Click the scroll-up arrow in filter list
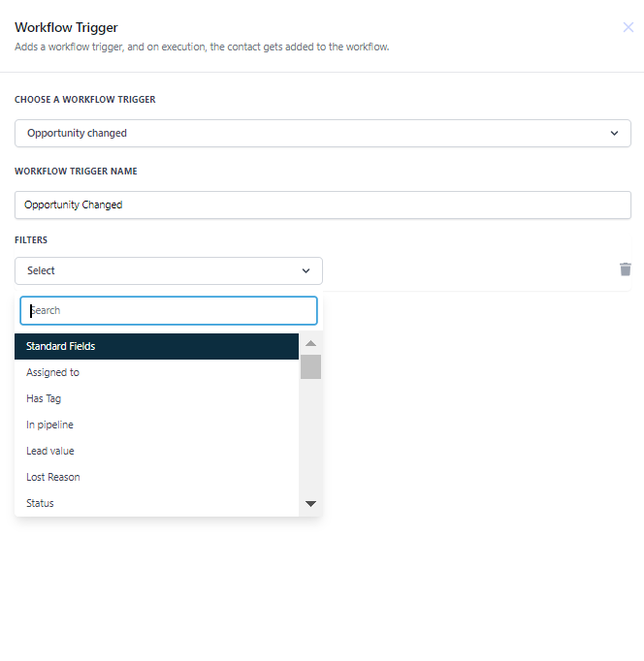 click(x=310, y=343)
